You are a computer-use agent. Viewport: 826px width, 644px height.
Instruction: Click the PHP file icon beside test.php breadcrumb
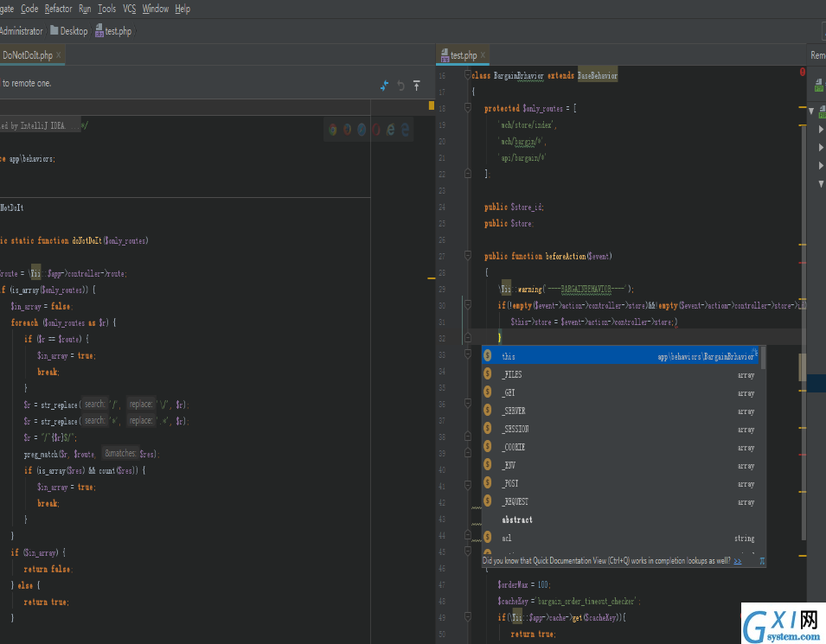99,30
